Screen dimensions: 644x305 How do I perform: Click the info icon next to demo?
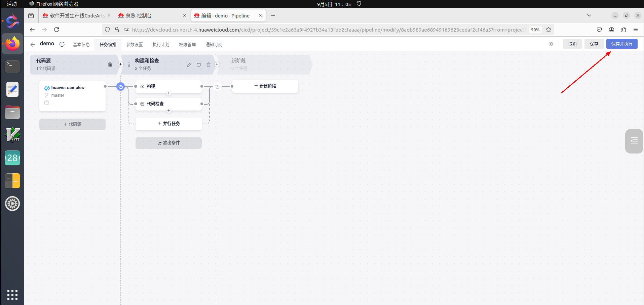click(62, 44)
